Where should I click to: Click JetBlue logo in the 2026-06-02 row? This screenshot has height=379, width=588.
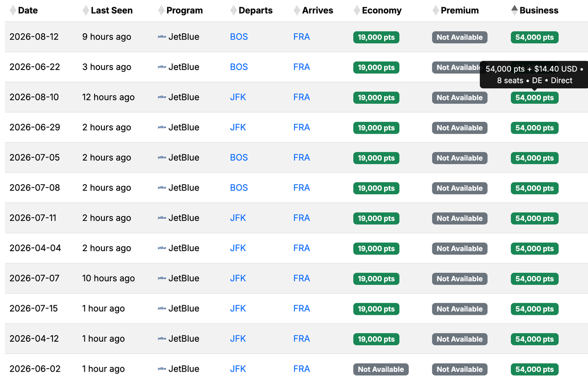pyautogui.click(x=162, y=369)
